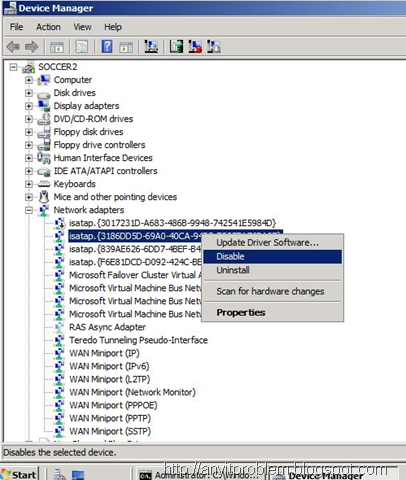
Task: Expand the Display adapters node
Action: coord(29,106)
